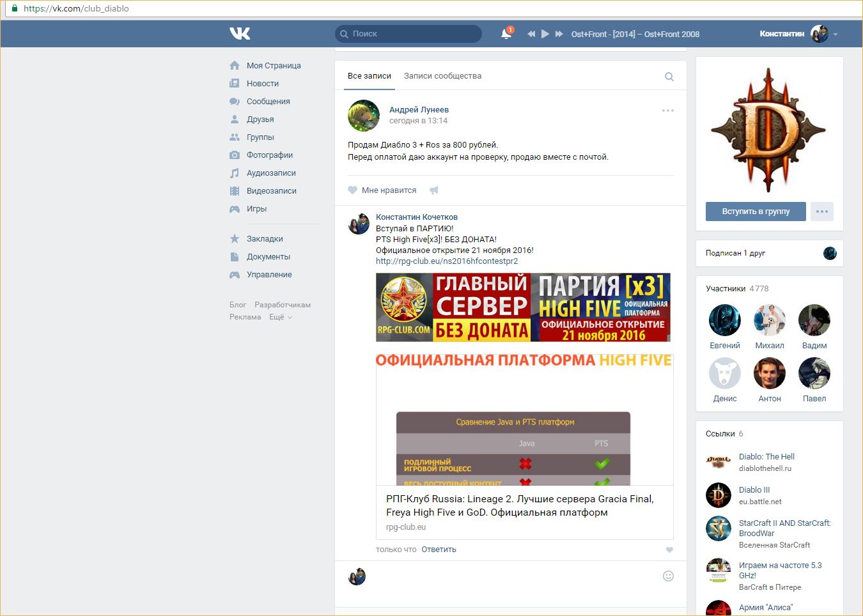Open the emoji smiley picker
The image size is (863, 616).
click(668, 576)
